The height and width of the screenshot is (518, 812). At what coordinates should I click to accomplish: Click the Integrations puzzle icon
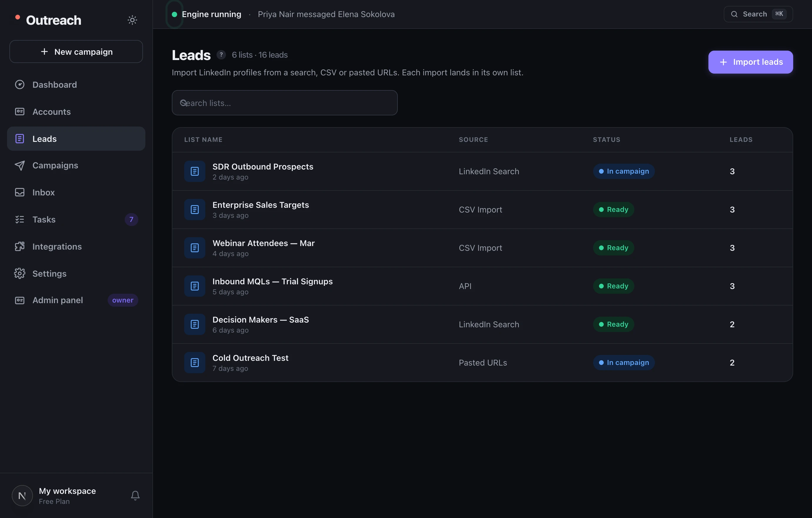click(19, 247)
